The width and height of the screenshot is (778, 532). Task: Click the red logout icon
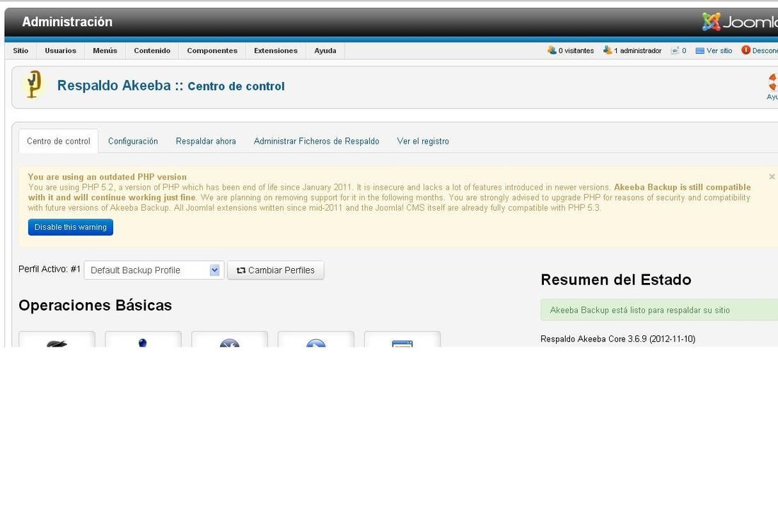[745, 50]
